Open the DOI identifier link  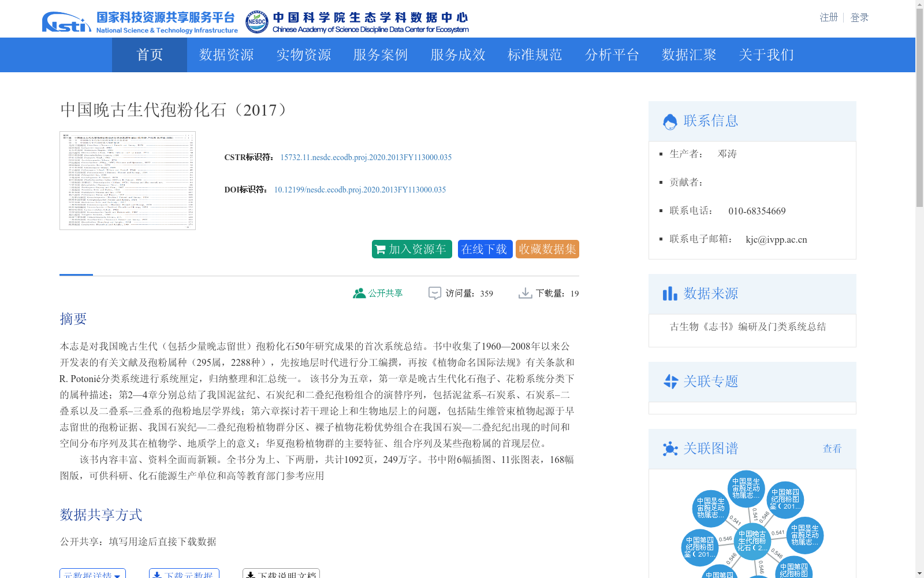click(360, 190)
